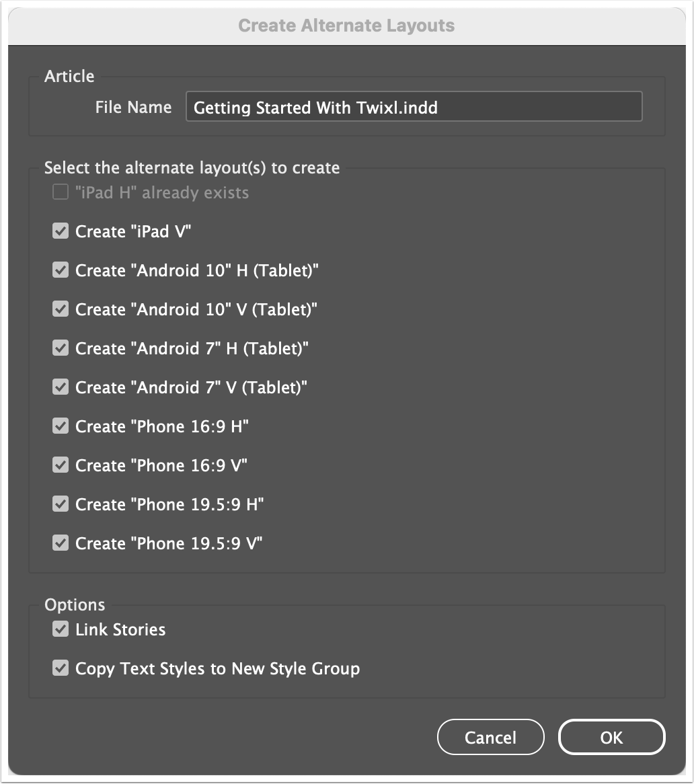Toggle Create "Android 10" V (Tablet)" checkbox

[61, 309]
